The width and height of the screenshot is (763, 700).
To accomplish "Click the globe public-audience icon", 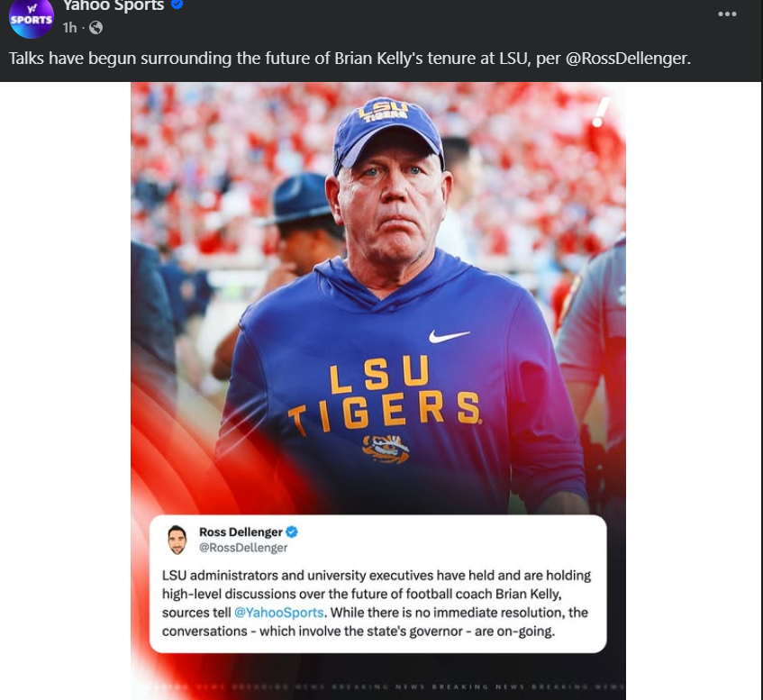I will pos(96,28).
